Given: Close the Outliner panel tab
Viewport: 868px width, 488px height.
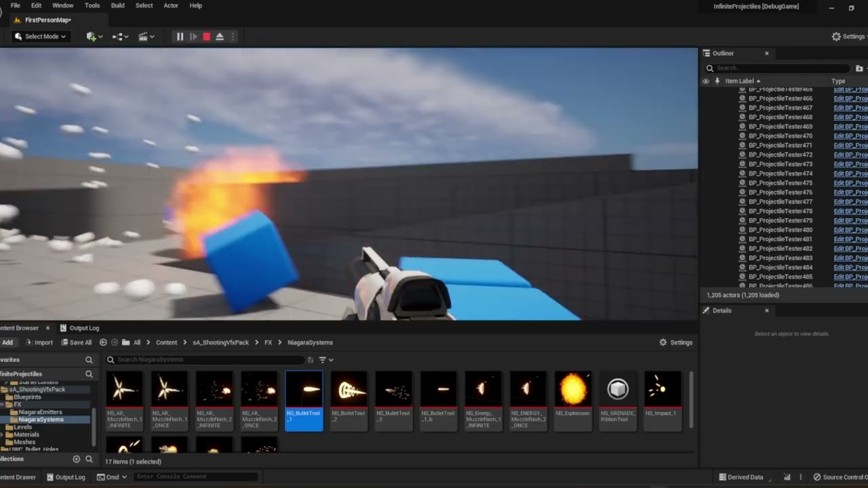Looking at the screenshot, I should coord(767,54).
